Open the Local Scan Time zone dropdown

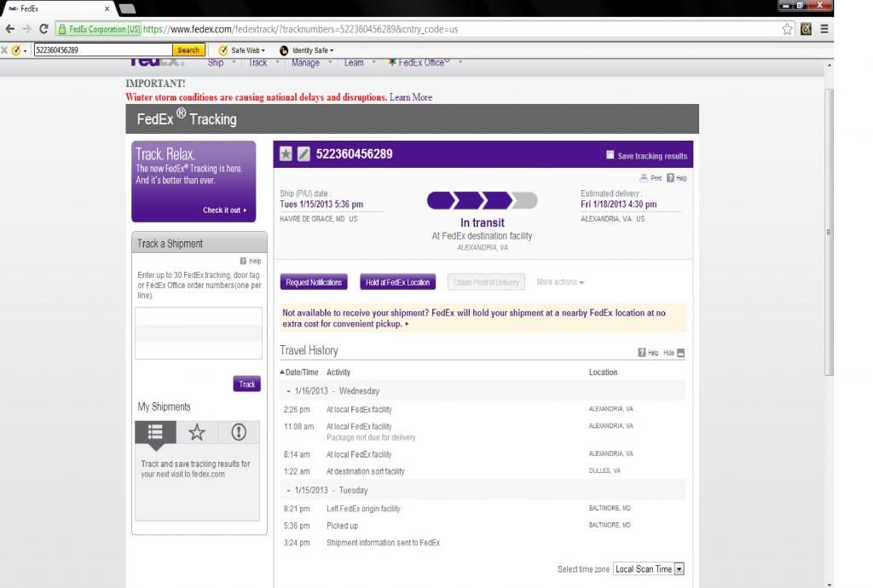(648, 569)
